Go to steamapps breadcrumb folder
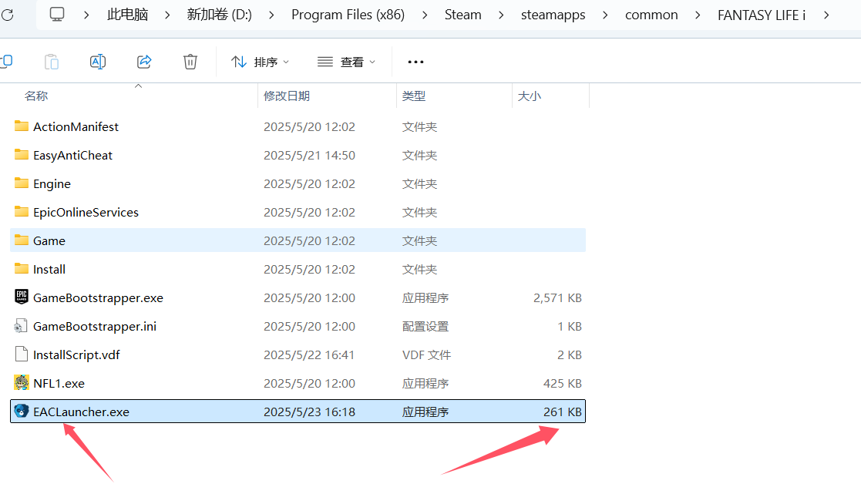The image size is (861, 504). [553, 15]
